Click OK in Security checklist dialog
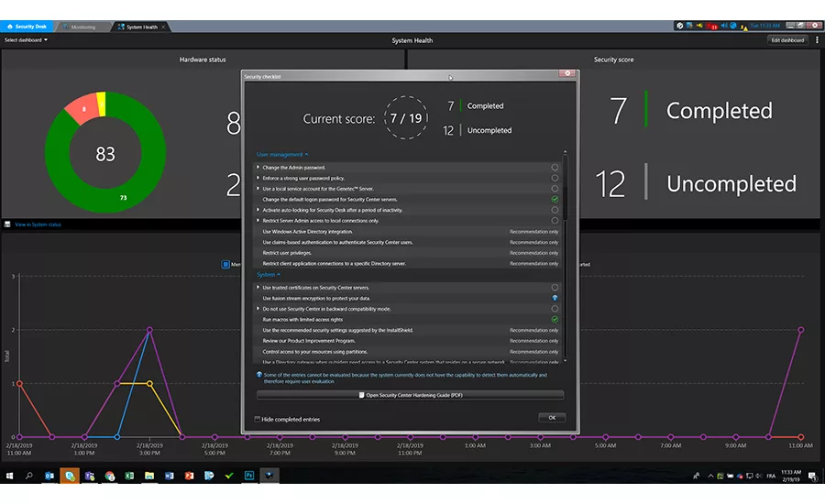Screen dimensions: 825x504 pos(552,418)
